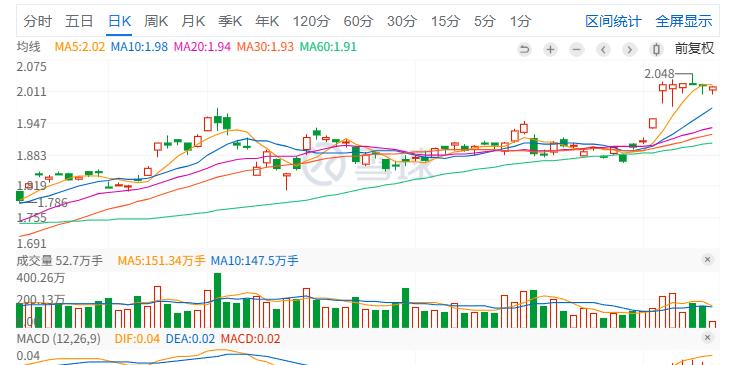Click the volume MA5:151.34万手 label

coord(161,260)
